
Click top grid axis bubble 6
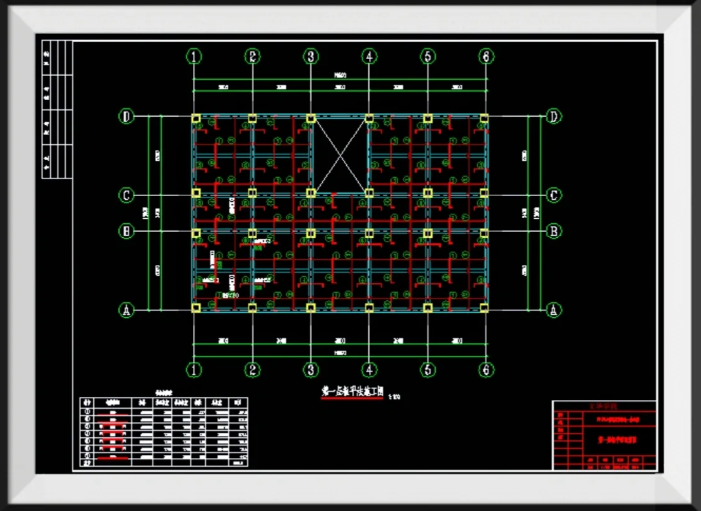[x=485, y=57]
